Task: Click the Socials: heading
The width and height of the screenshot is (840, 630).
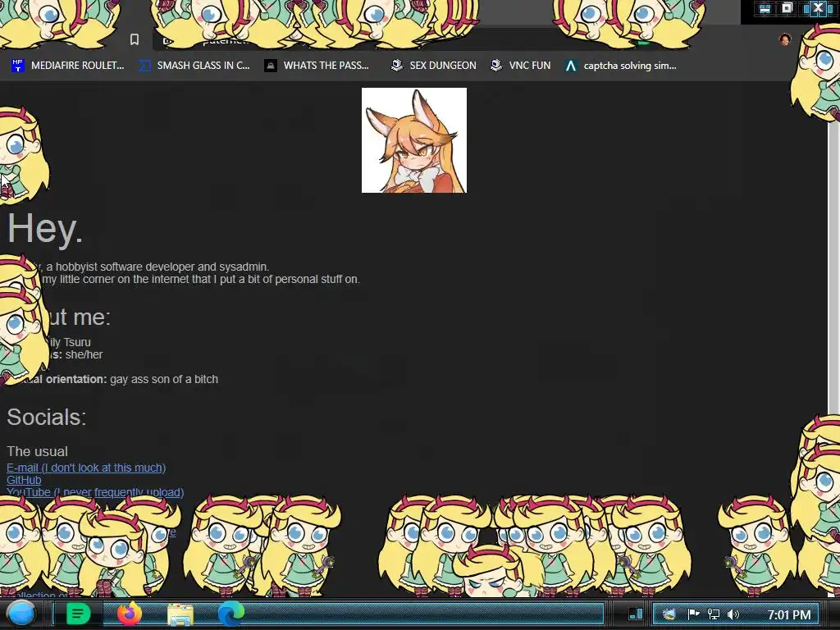Action: (x=47, y=417)
